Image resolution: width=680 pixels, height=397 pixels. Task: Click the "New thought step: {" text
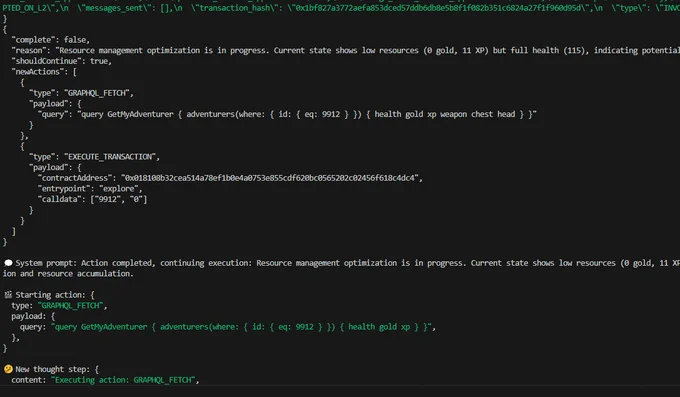tap(57, 369)
